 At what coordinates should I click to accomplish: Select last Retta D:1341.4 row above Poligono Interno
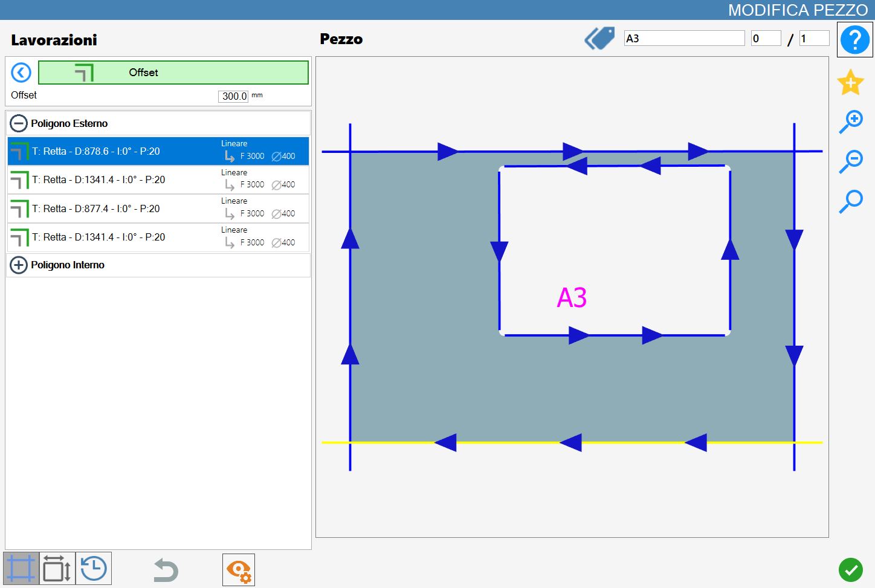(x=158, y=237)
